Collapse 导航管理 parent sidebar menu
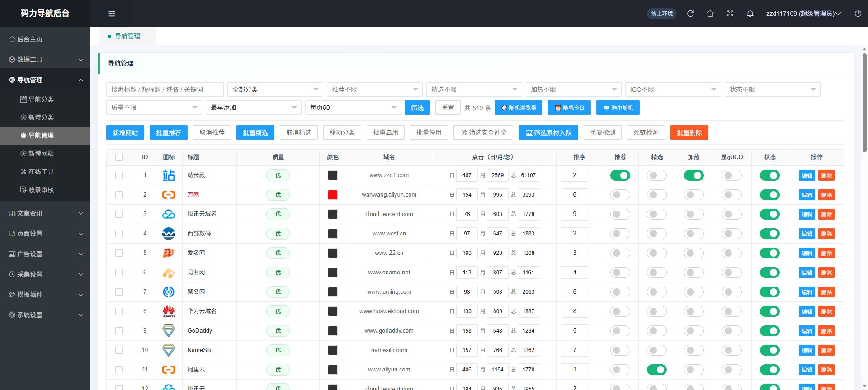 tap(45, 80)
